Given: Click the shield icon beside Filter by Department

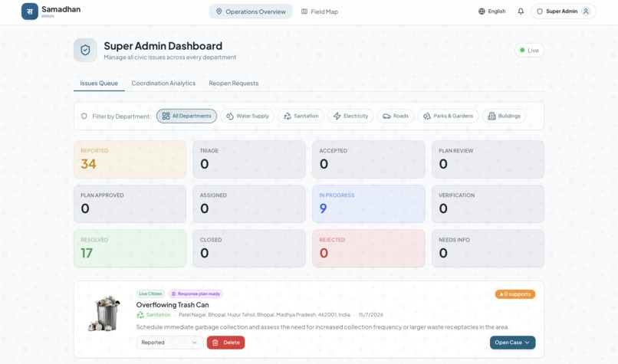Looking at the screenshot, I should [x=84, y=116].
